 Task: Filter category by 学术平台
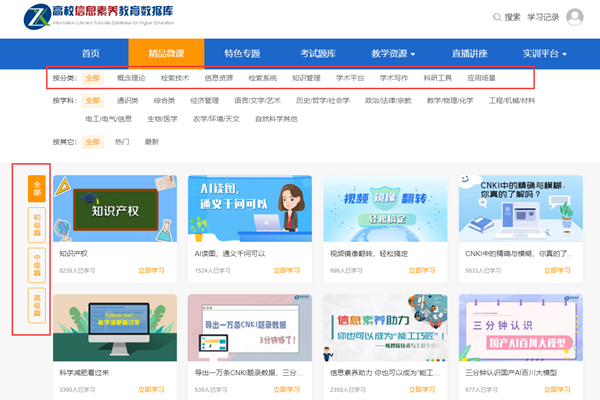(350, 78)
